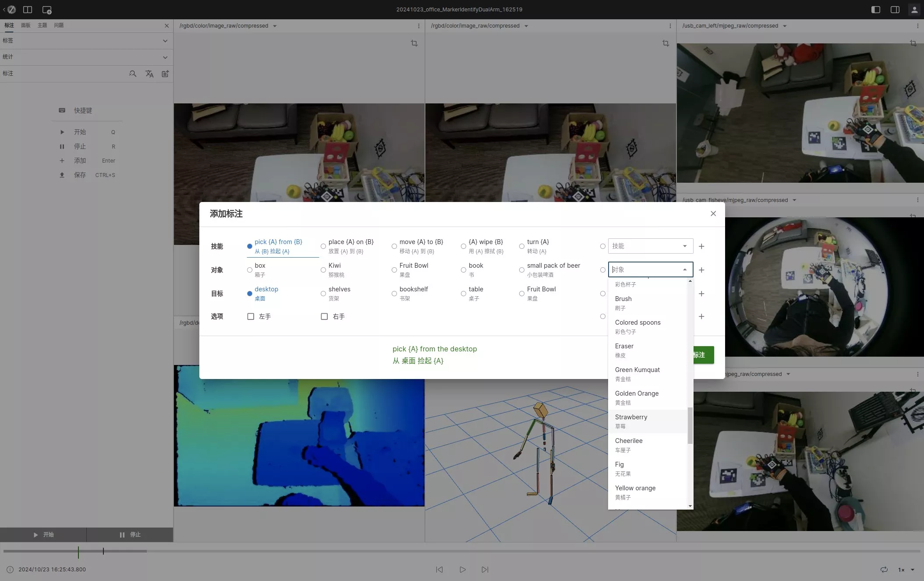The width and height of the screenshot is (924, 581).
Task: Select Kiwi as the object
Action: (x=323, y=270)
